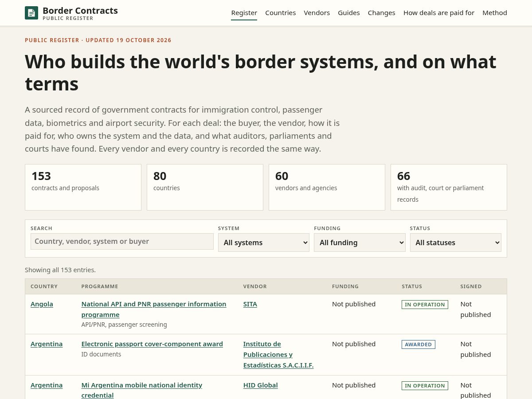Click the COUNTRY column header

pyautogui.click(x=44, y=286)
